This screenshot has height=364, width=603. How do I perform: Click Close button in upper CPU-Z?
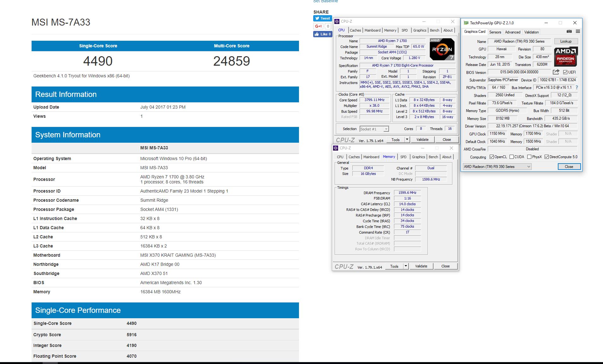[447, 140]
